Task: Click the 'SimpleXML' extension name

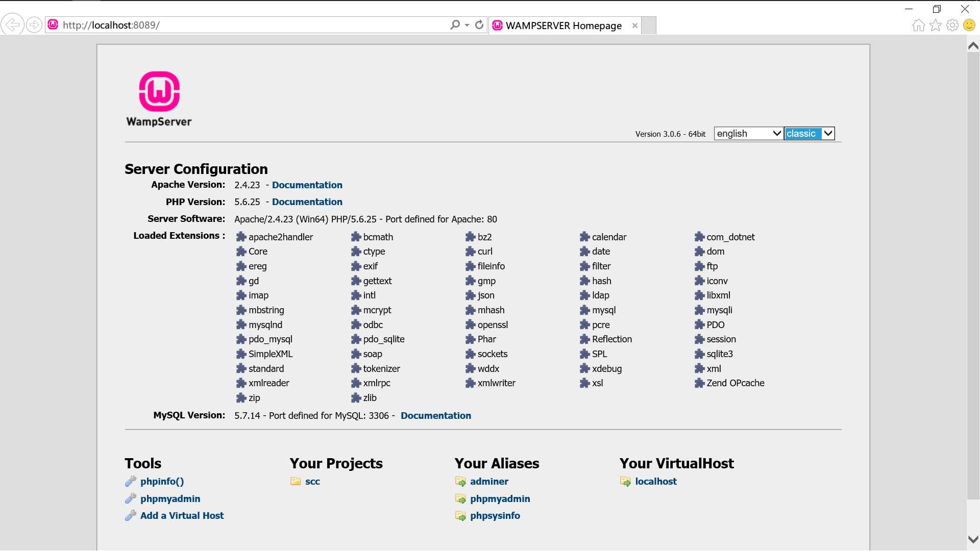Action: pyautogui.click(x=271, y=354)
